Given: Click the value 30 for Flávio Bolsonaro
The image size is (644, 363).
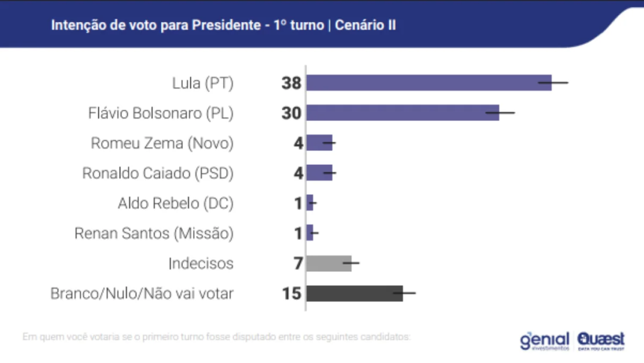Looking at the screenshot, I should point(292,113).
